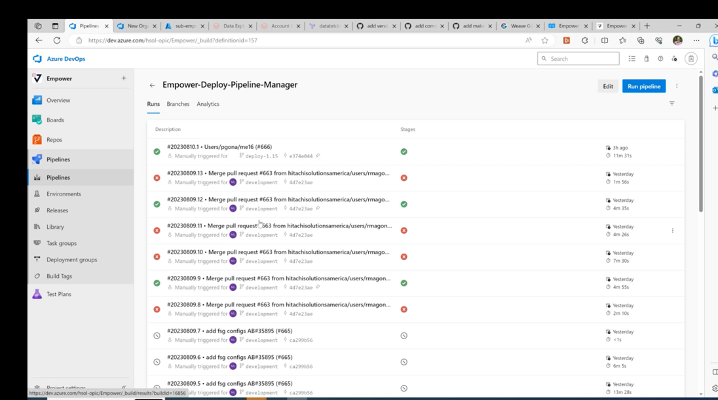Open a new browser tab

tap(647, 26)
